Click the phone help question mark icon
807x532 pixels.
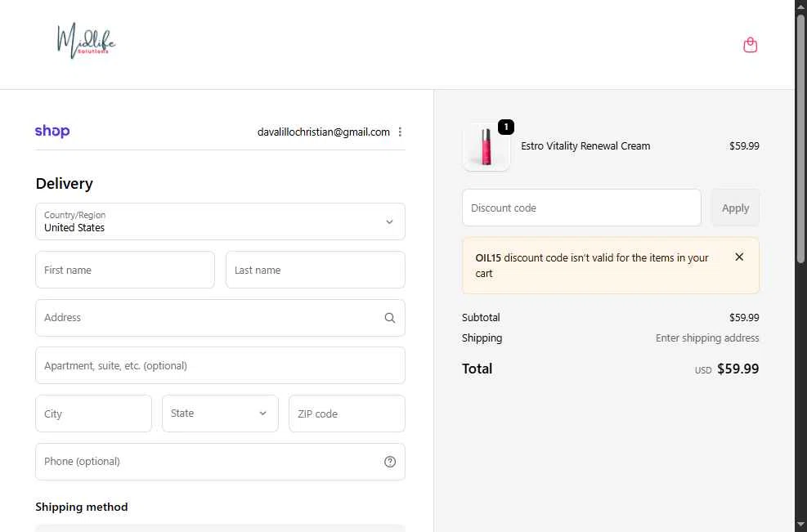tap(390, 462)
